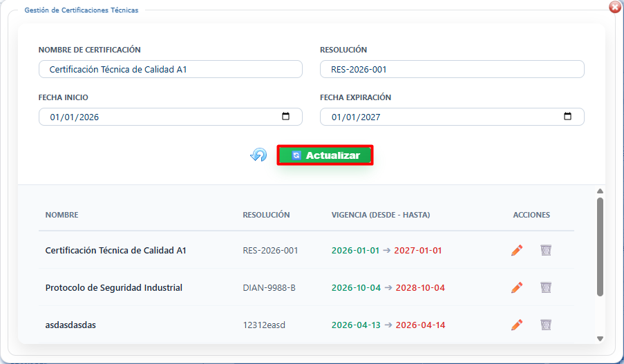Click into the Resolución text field
624x364 pixels.
pos(452,69)
